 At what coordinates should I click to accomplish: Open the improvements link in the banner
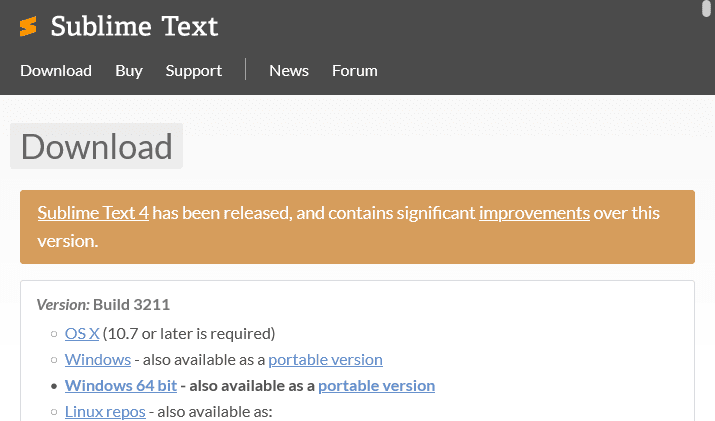[534, 212]
